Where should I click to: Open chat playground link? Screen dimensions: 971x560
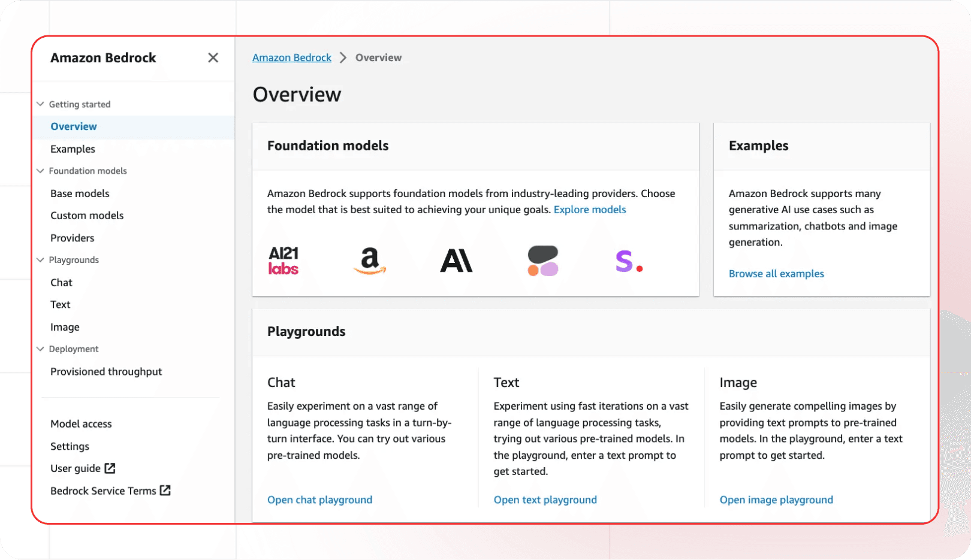tap(319, 500)
